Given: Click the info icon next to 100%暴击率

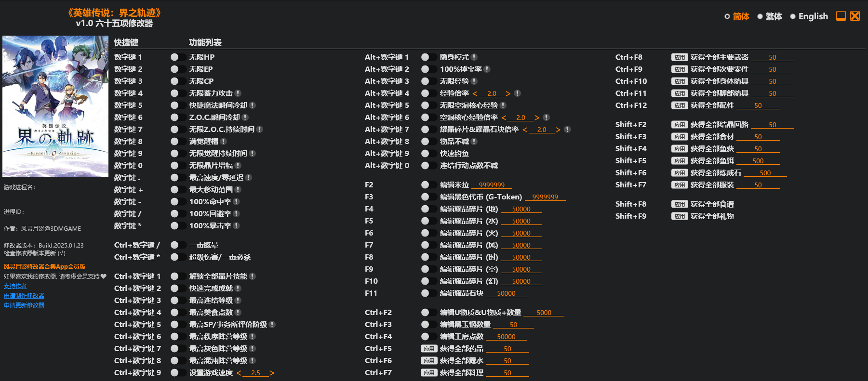Looking at the screenshot, I should click(237, 226).
